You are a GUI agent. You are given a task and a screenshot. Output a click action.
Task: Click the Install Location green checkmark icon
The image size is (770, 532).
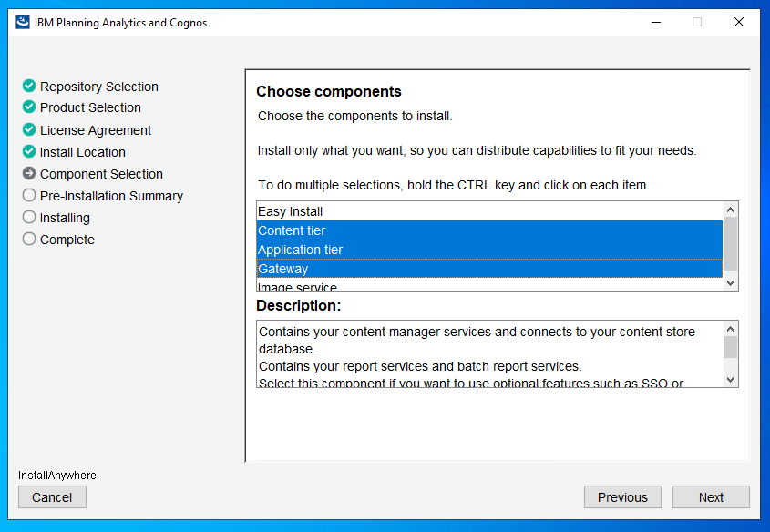[x=29, y=151]
